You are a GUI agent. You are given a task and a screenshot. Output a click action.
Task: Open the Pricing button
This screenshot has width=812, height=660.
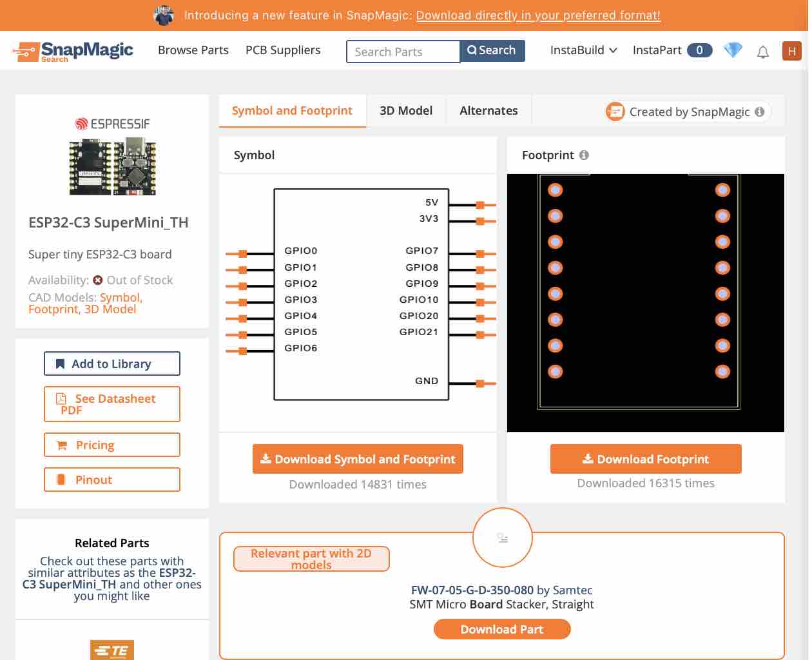click(x=112, y=445)
